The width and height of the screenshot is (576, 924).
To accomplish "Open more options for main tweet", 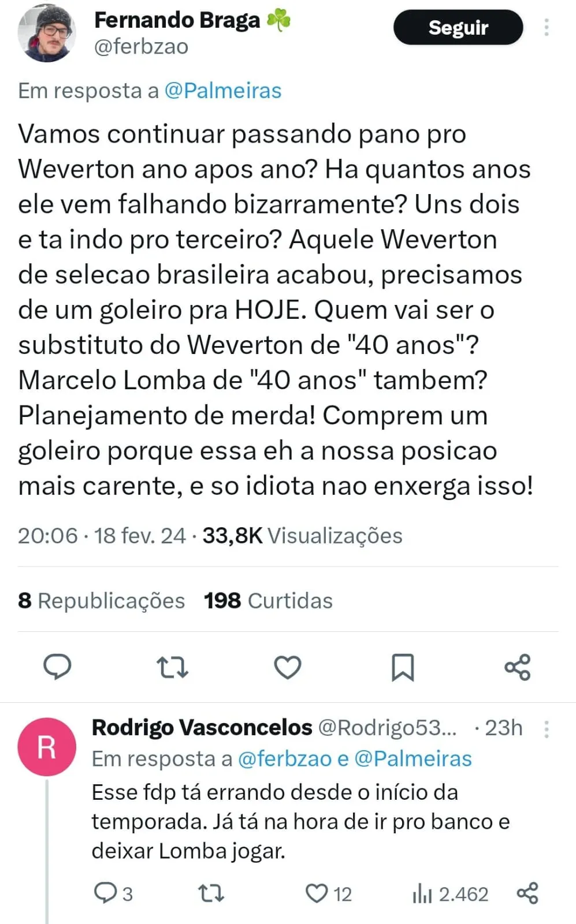I will [546, 27].
